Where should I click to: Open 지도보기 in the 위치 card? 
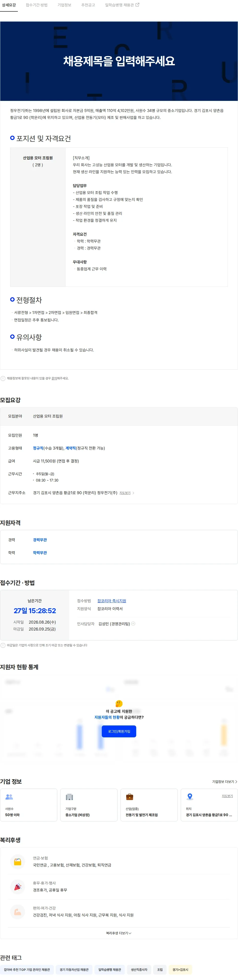(x=227, y=796)
